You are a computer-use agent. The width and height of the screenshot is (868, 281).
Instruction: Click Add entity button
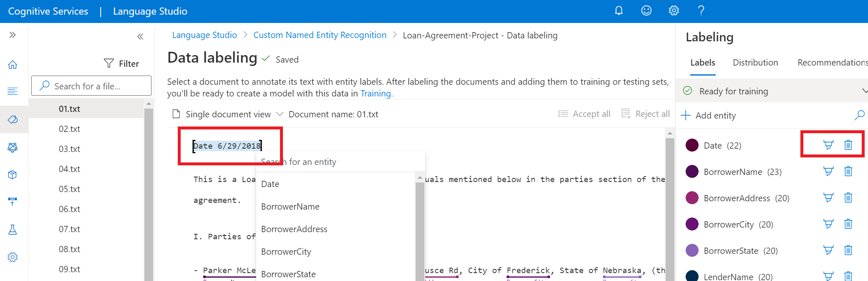709,116
